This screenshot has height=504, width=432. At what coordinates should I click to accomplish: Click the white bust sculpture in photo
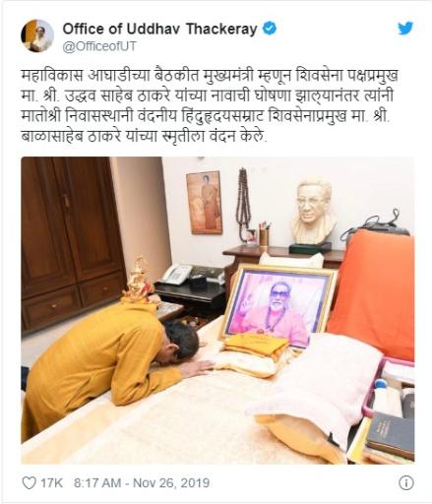(x=313, y=216)
